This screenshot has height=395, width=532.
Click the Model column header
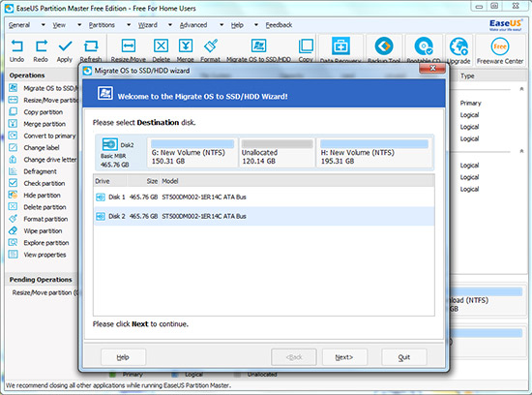297,181
